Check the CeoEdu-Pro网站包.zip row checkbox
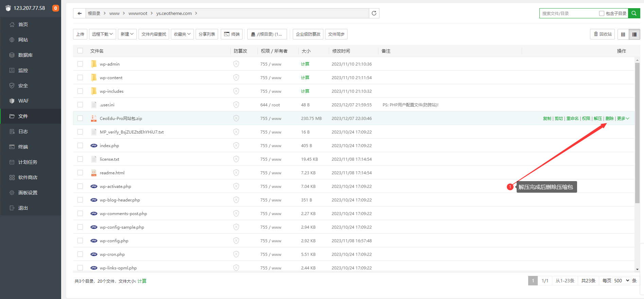Image resolution: width=644 pixels, height=299 pixels. pos(80,118)
